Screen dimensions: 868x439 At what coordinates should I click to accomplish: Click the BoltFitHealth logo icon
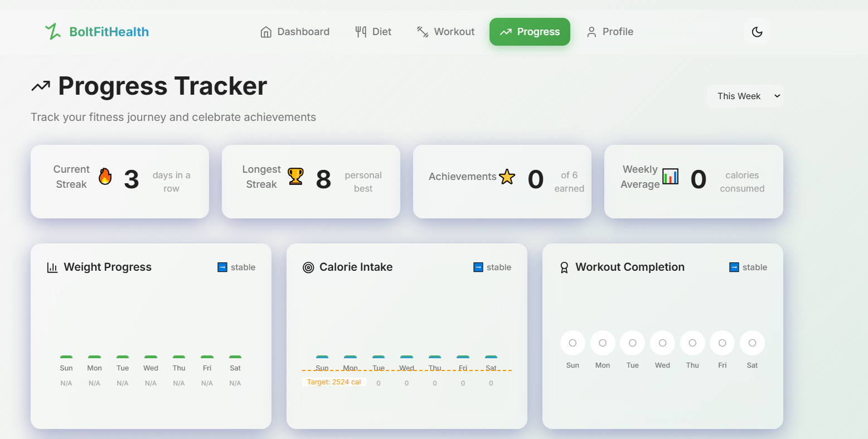coord(53,31)
